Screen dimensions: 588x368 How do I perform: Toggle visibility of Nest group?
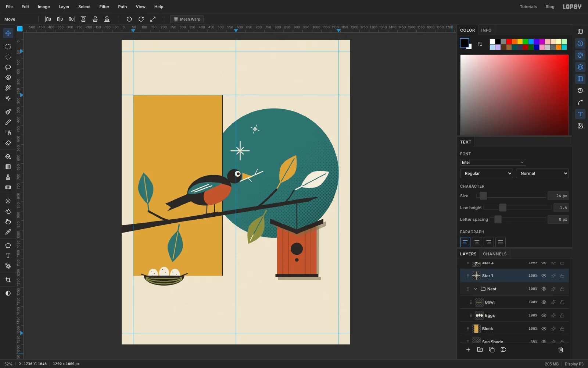point(544,289)
